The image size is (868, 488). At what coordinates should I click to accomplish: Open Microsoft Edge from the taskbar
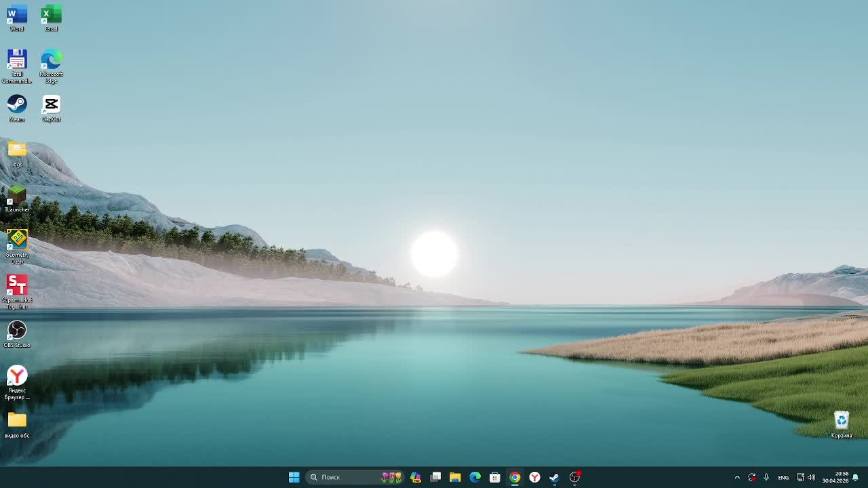(x=475, y=477)
